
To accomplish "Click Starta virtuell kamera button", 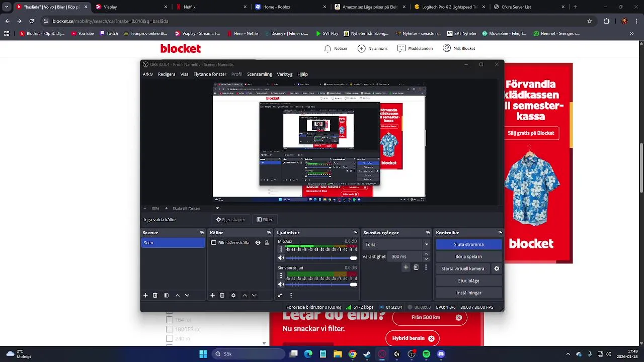I will 463,268.
